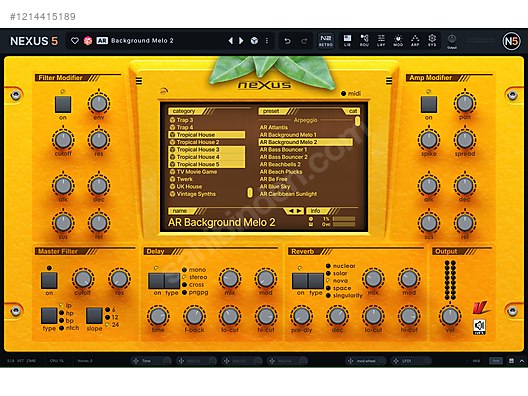This screenshot has width=528, height=396.
Task: Cycle the Master Filter type button
Action: [x=49, y=316]
